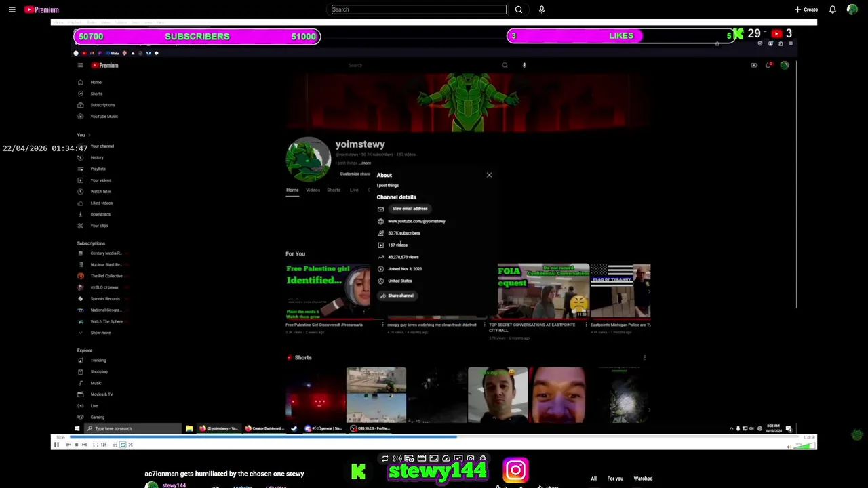Open inner notifications bell icon
Screen dimensions: 868x488
click(x=768, y=65)
